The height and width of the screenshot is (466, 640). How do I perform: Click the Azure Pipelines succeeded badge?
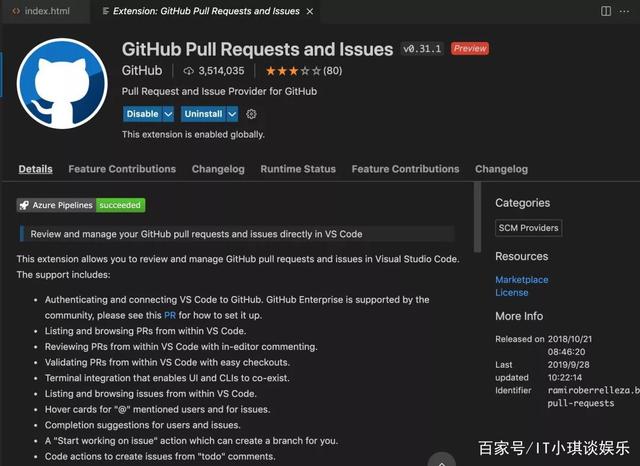pos(81,205)
